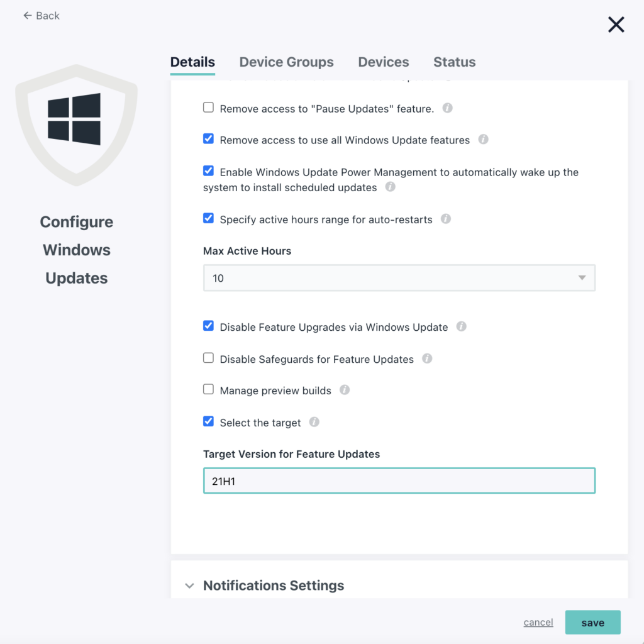Click the Notifications Settings heading
Screen dimensions: 644x644
tap(274, 586)
